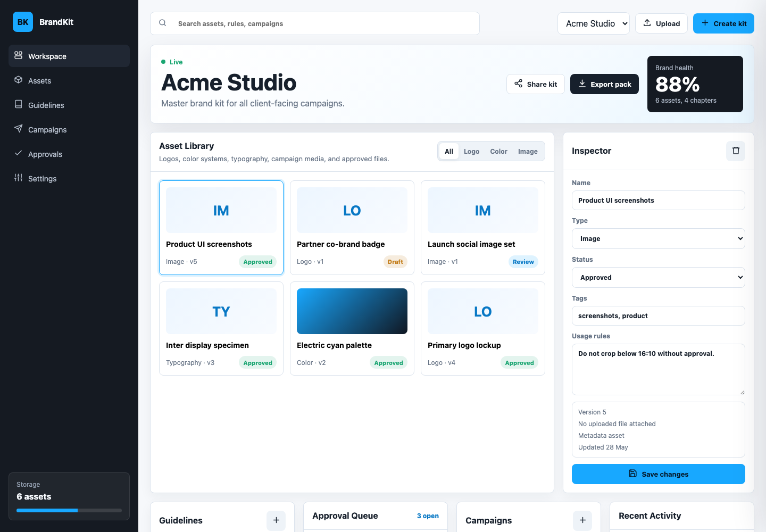Click the Campaigns paper-plane icon in sidebar
This screenshot has width=766, height=532.
coord(19,129)
